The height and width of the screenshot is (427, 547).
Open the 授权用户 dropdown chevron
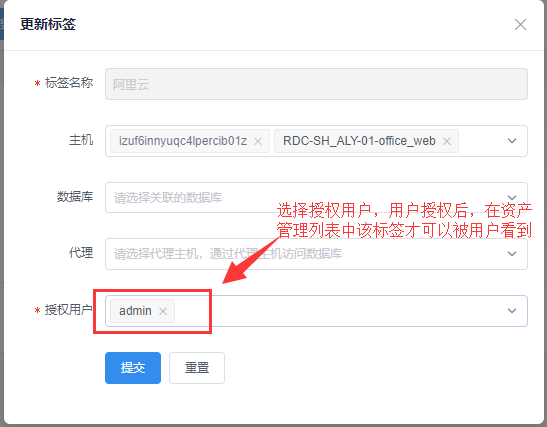pyautogui.click(x=512, y=310)
